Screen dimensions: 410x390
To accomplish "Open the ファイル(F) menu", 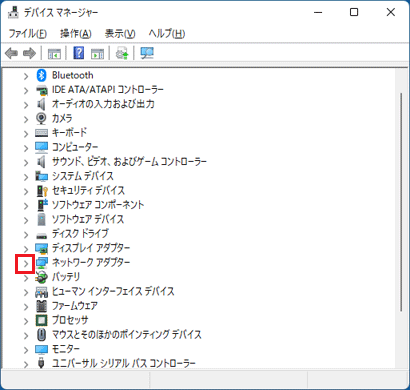I will [27, 34].
